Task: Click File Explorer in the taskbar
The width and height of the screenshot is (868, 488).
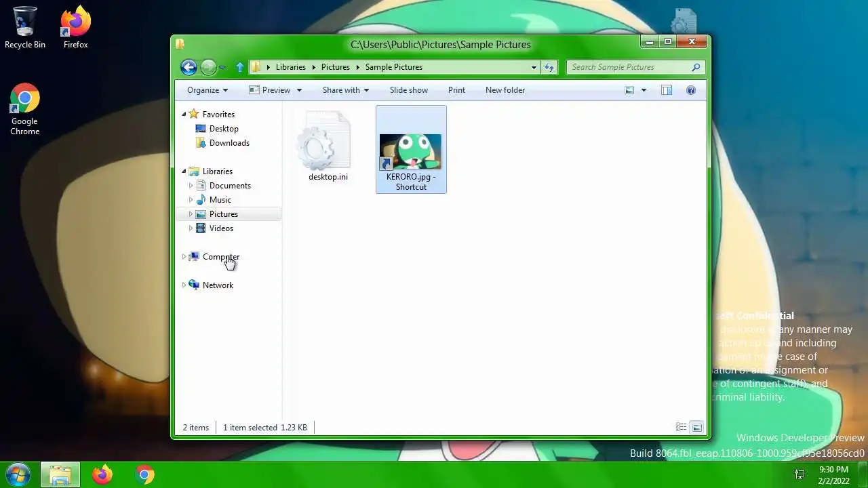Action: [x=60, y=474]
